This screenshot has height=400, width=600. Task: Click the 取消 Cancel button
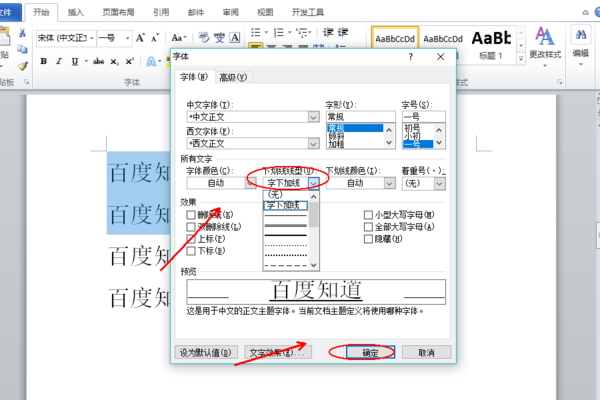pos(426,353)
